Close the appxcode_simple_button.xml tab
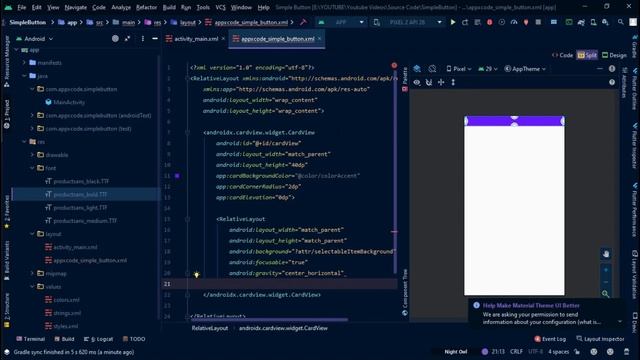Viewport: 640px width, 360px height. click(320, 39)
